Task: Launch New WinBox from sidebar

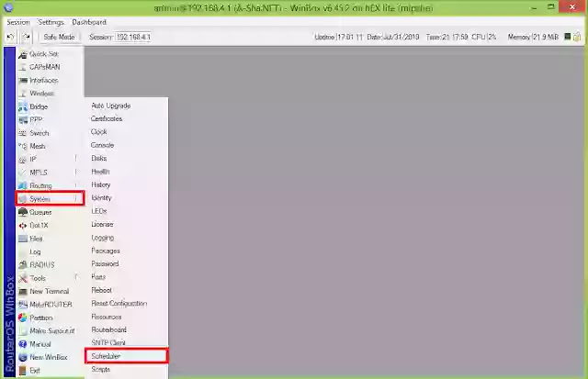Action: pyautogui.click(x=50, y=357)
